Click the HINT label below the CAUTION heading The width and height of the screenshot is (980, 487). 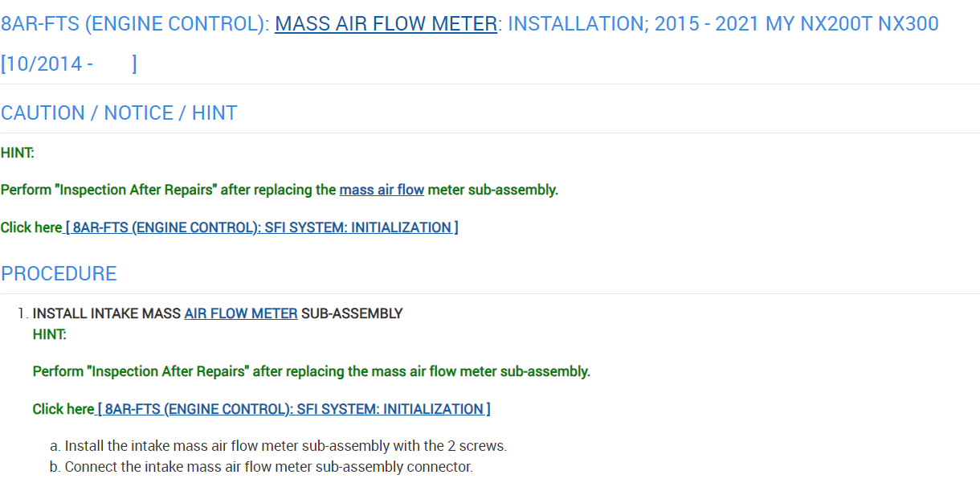point(17,153)
